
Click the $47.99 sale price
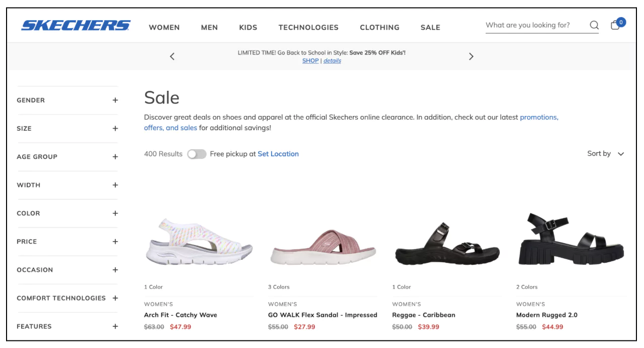click(x=180, y=327)
